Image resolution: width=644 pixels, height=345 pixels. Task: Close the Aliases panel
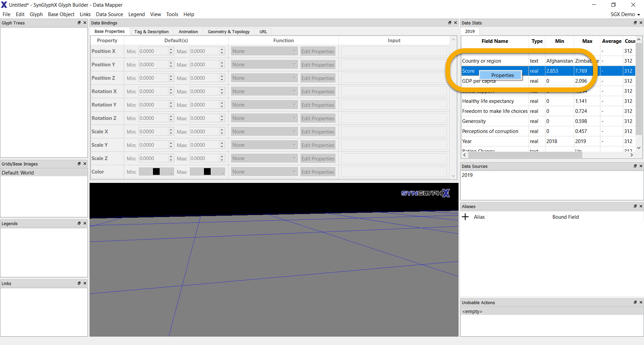[x=641, y=206]
